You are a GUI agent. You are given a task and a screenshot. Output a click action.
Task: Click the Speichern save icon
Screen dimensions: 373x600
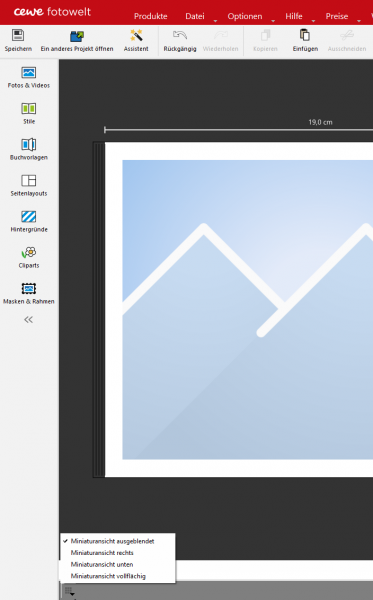18,35
